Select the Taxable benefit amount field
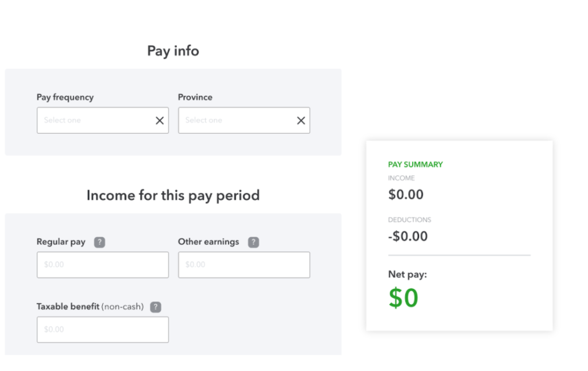 pyautogui.click(x=103, y=330)
